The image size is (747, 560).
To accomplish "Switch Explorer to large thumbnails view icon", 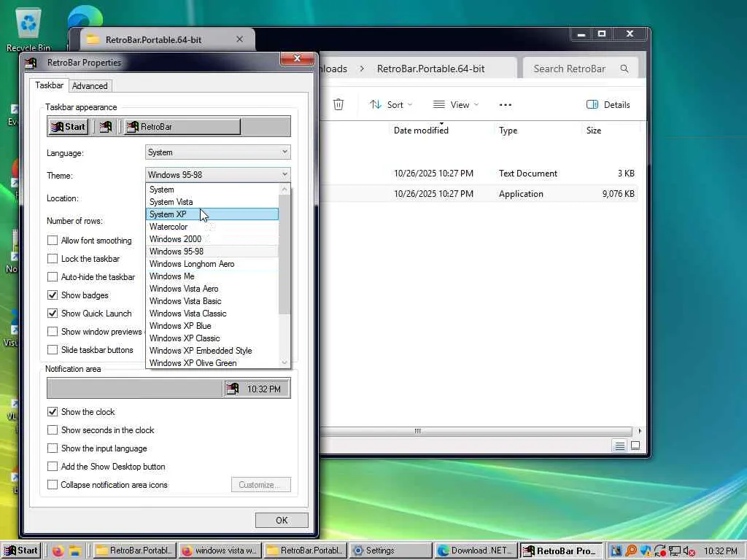I will click(635, 446).
